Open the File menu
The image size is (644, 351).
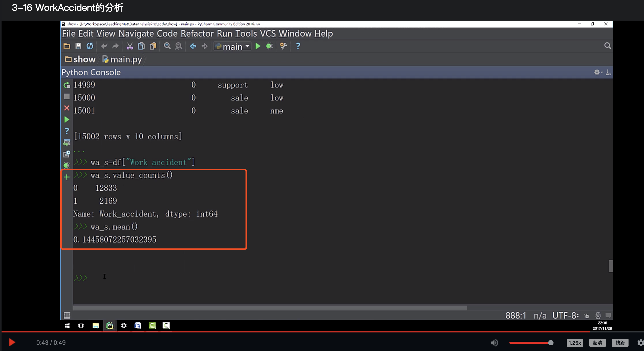(x=69, y=34)
